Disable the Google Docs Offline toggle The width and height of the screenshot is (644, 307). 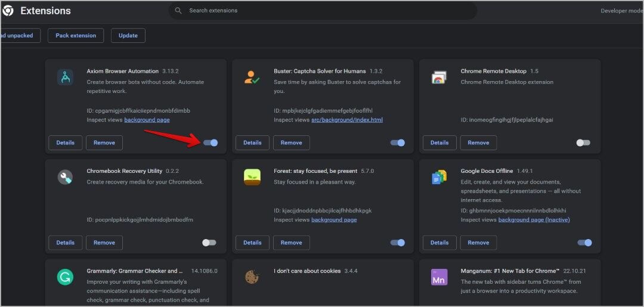click(584, 243)
